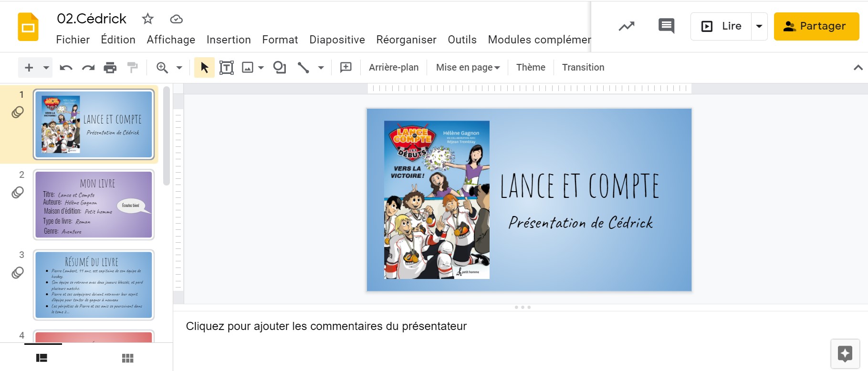Choose the shape tool
Screen dimensions: 868x371
point(280,68)
